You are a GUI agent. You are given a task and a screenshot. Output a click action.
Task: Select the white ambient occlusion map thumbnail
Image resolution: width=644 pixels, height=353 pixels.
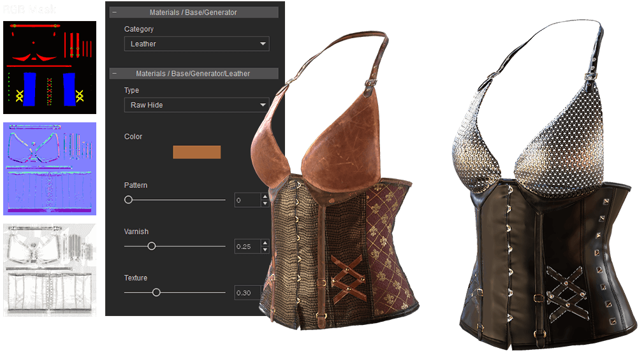[50, 269]
